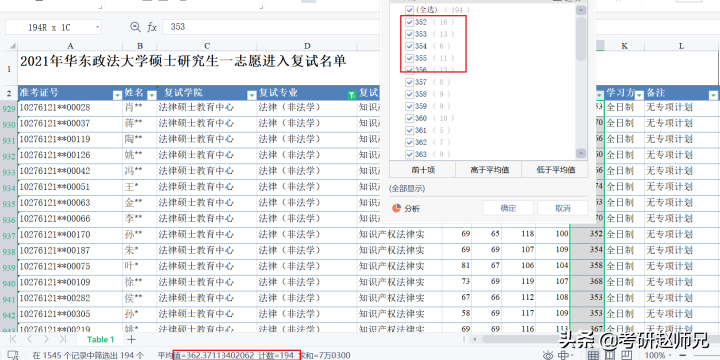The width and height of the screenshot is (720, 360).
Task: Cancel filter with 取消 button
Action: pyautogui.click(x=562, y=208)
